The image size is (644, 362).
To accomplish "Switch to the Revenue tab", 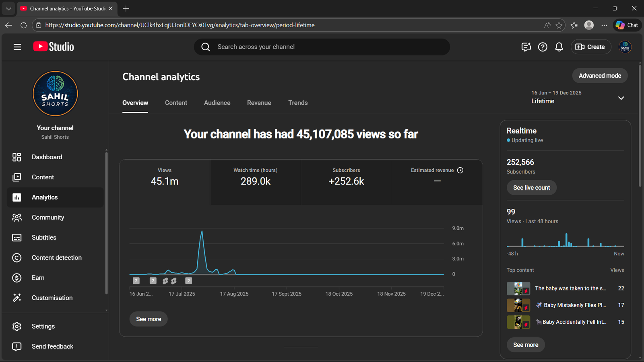I will 259,103.
